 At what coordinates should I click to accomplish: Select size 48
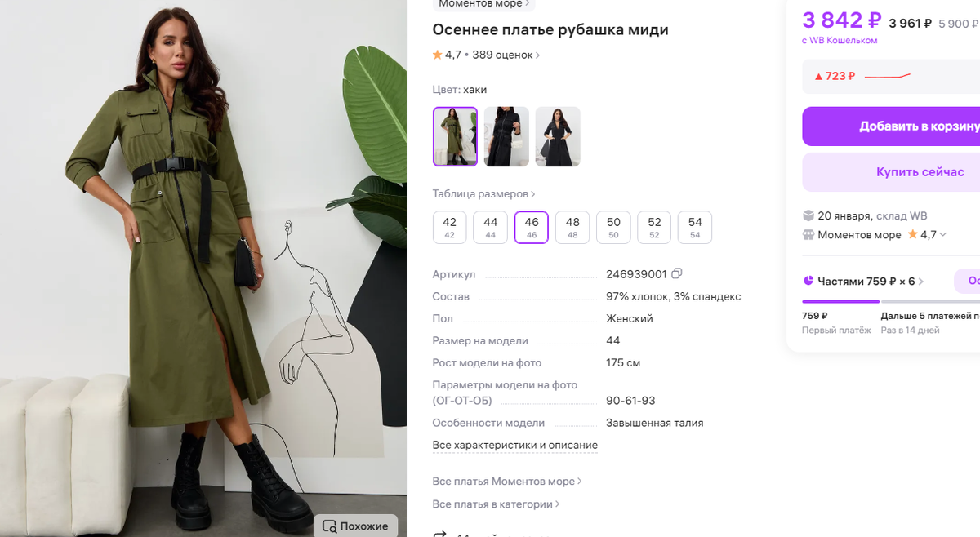(x=572, y=227)
